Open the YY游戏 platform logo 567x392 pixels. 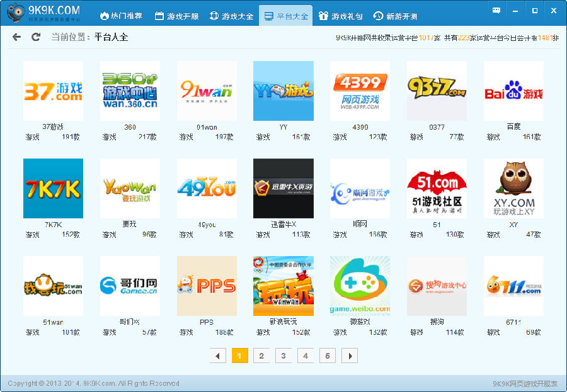[x=283, y=91]
